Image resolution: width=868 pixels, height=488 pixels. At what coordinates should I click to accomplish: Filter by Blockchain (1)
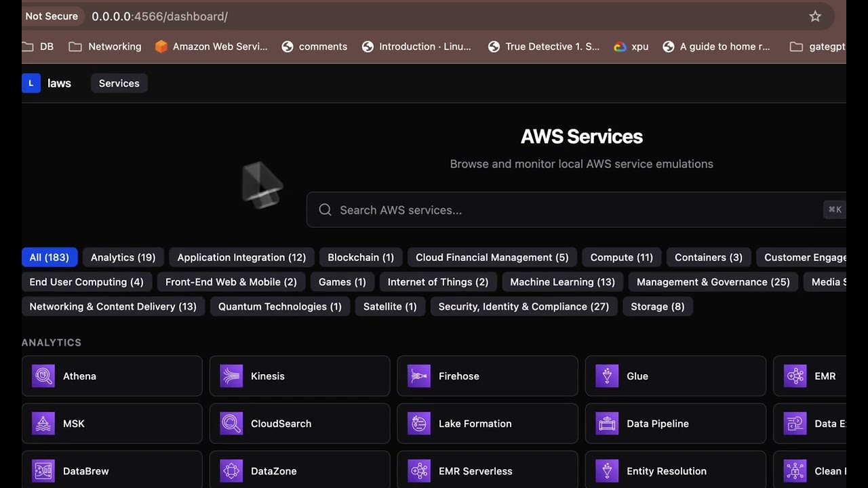(x=361, y=258)
